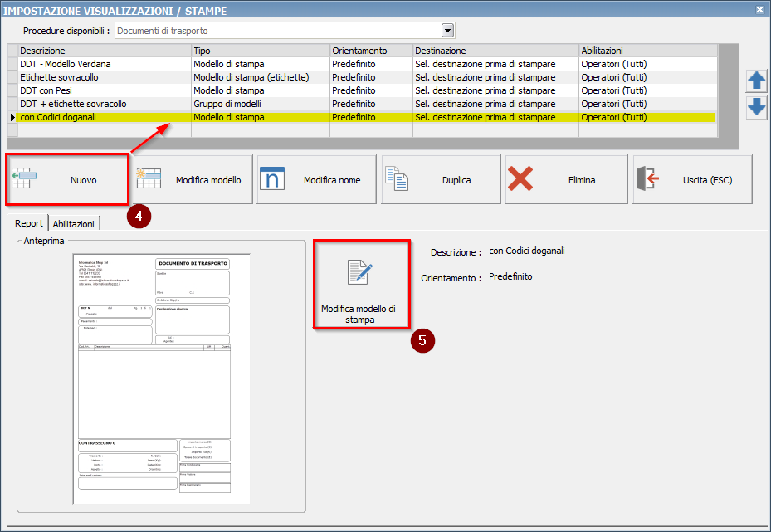The height and width of the screenshot is (532, 771).
Task: Switch to the Abilitazioni tab
Action: point(75,223)
